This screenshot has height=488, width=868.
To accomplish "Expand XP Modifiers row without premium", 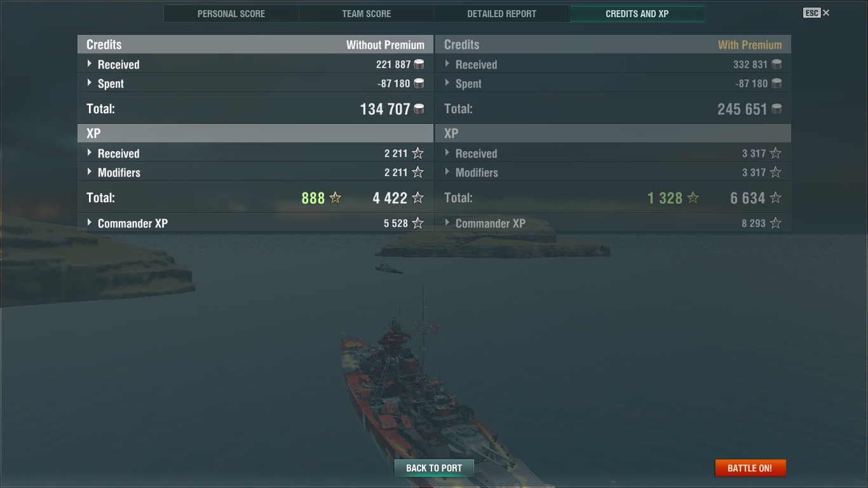I will pos(255,172).
